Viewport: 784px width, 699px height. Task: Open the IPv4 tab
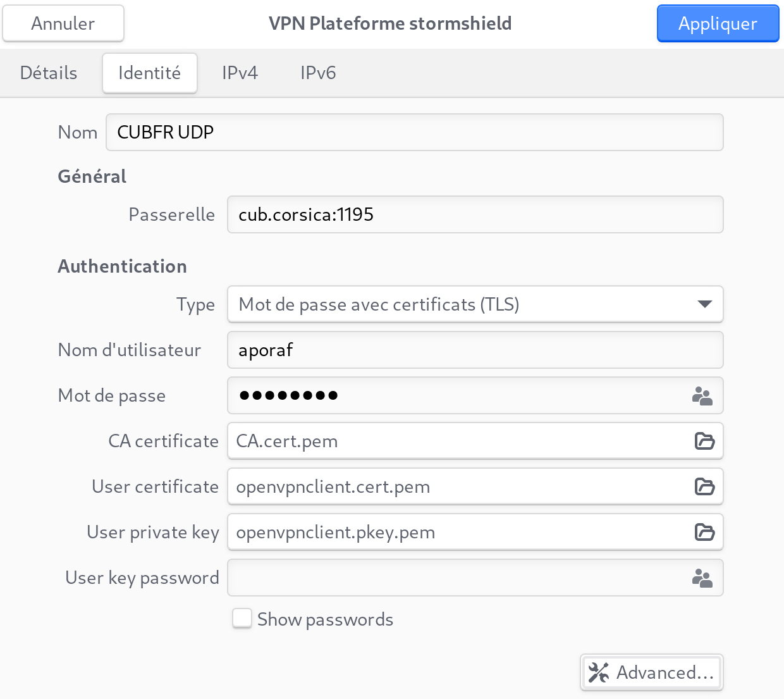tap(240, 73)
